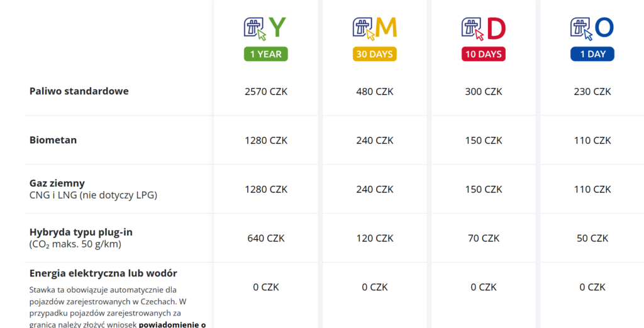
Task: Click the "Biometan" row label
Action: coord(53,140)
